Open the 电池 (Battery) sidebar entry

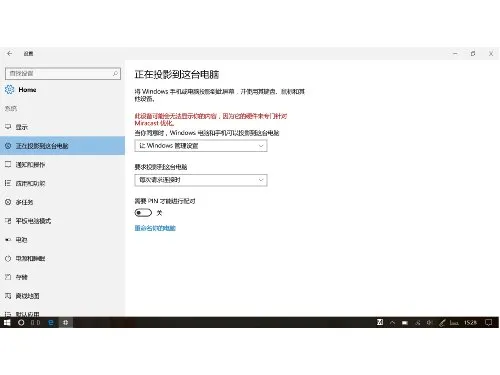62,239
